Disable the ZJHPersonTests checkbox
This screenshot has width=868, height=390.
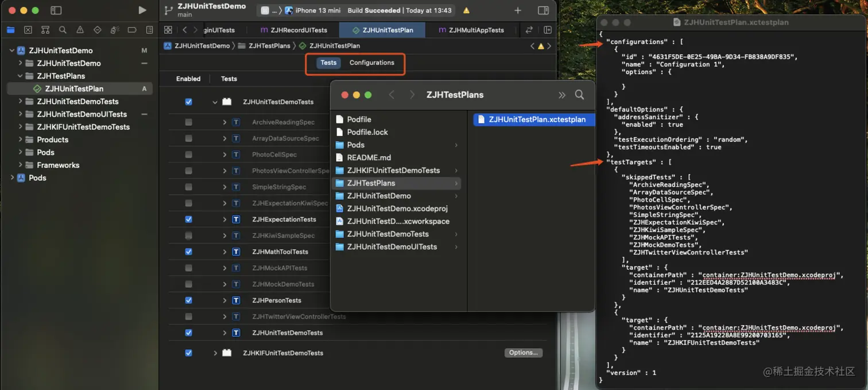(188, 300)
